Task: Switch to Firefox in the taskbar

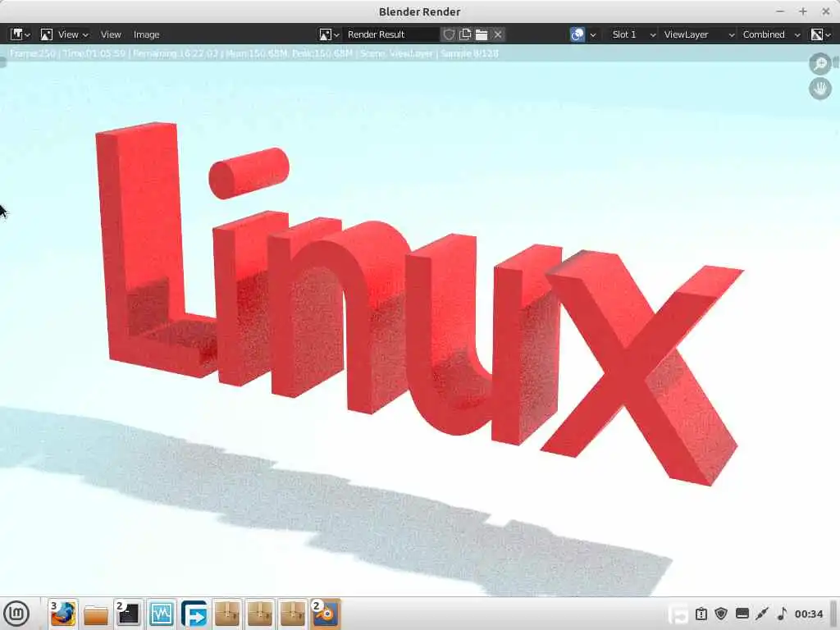Action: pos(63,614)
